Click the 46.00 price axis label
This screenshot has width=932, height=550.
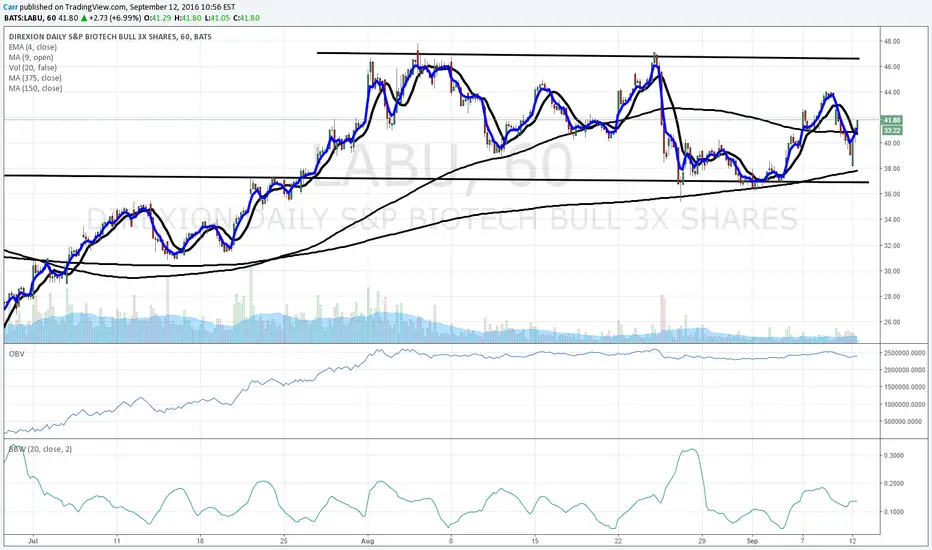tap(892, 67)
